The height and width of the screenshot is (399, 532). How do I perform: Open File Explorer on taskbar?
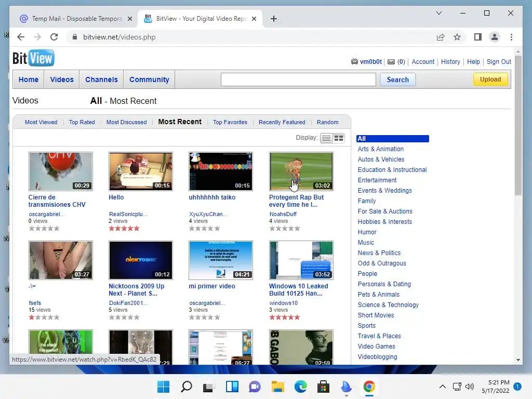(x=277, y=387)
